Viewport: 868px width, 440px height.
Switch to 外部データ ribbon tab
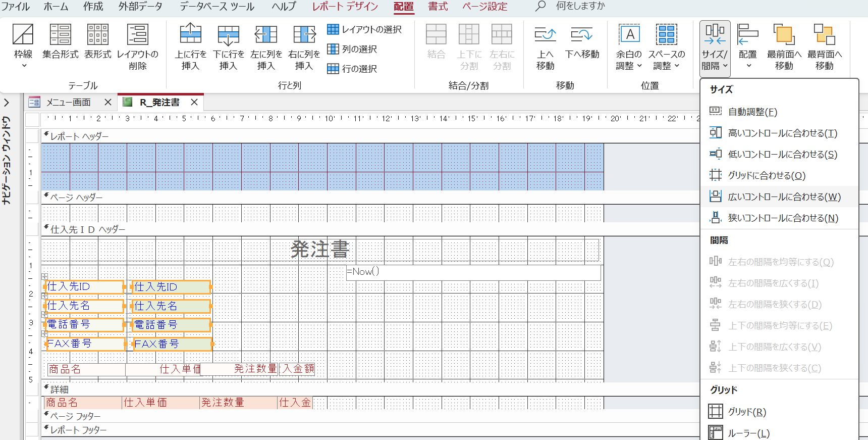click(141, 7)
